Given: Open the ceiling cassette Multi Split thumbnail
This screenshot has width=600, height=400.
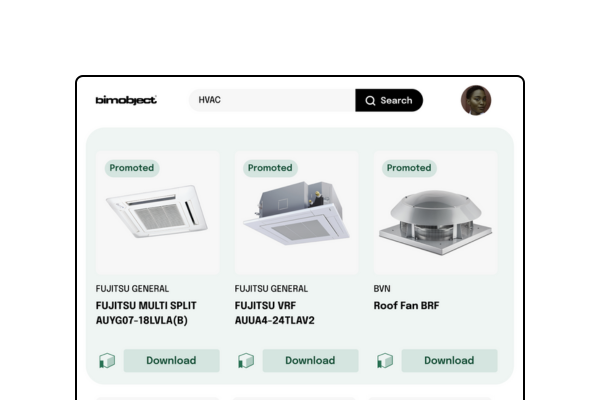Looking at the screenshot, I should (157, 212).
